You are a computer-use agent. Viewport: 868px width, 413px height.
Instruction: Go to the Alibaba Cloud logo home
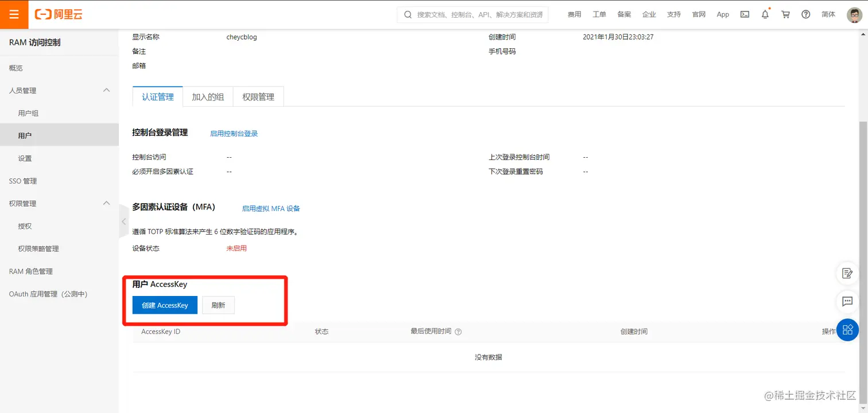click(x=59, y=14)
